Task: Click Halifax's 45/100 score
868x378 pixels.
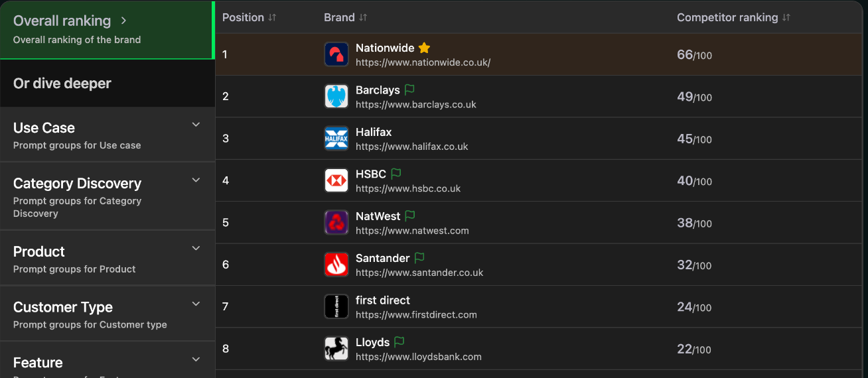Action: click(x=694, y=139)
